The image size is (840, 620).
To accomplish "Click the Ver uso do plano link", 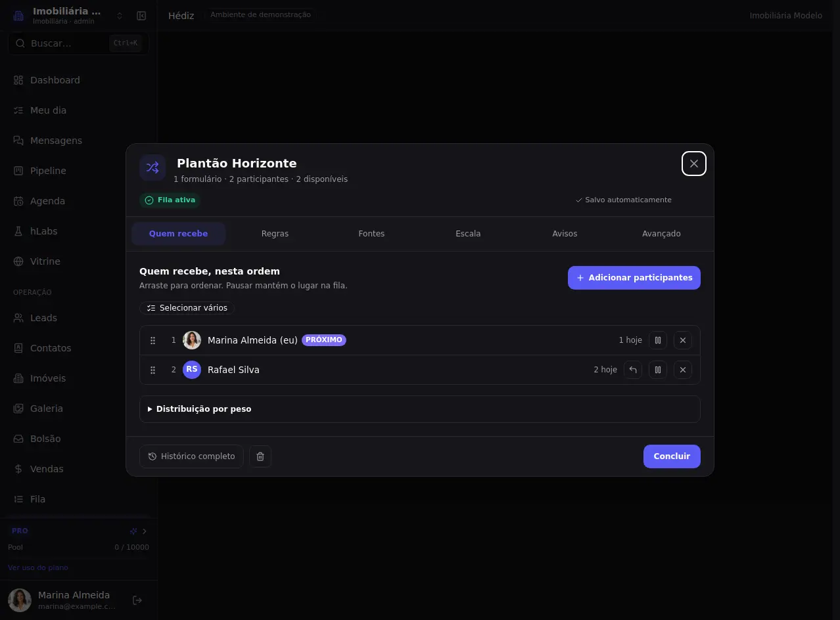I will (38, 567).
